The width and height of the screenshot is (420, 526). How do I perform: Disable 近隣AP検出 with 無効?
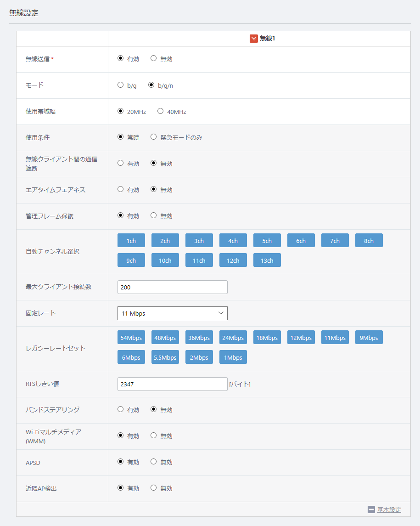(x=153, y=488)
